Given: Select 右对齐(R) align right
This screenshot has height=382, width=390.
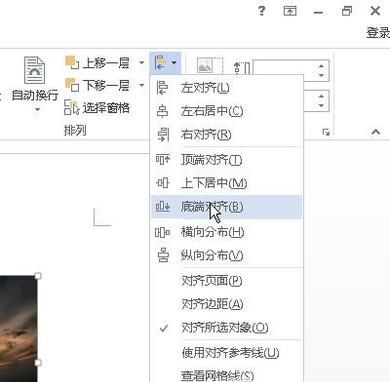Looking at the screenshot, I should (227, 135).
